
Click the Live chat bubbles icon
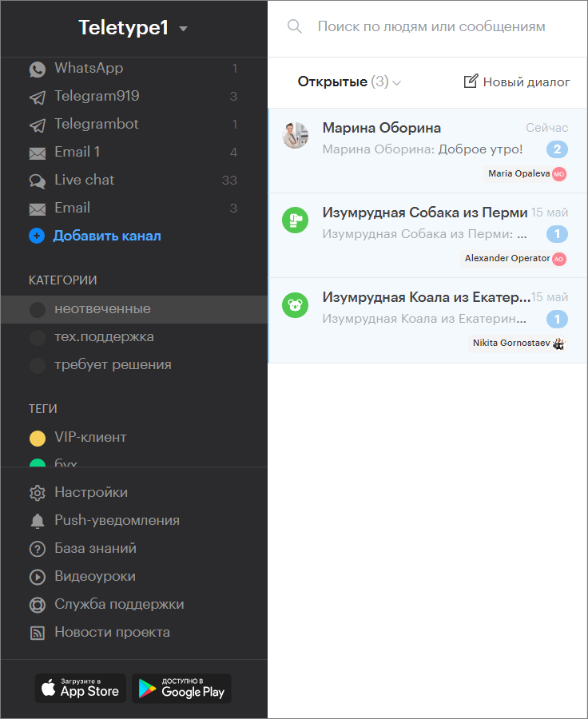pos(38,181)
